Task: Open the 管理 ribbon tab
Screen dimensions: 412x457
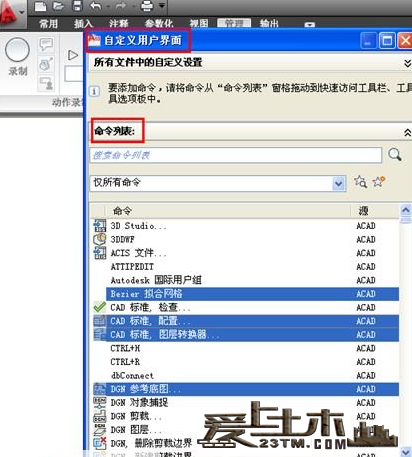Action: pos(234,23)
